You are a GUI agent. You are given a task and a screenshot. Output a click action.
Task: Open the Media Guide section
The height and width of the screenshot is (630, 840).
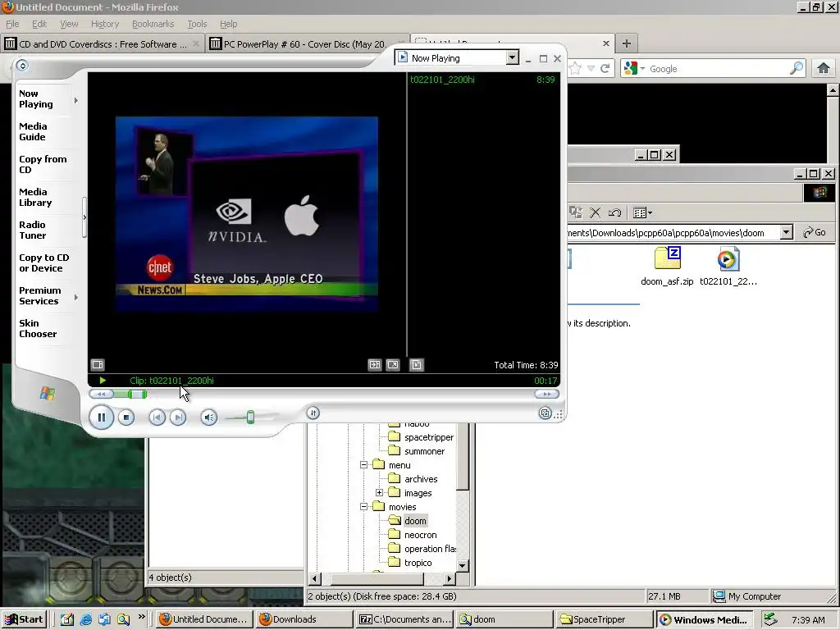[33, 132]
